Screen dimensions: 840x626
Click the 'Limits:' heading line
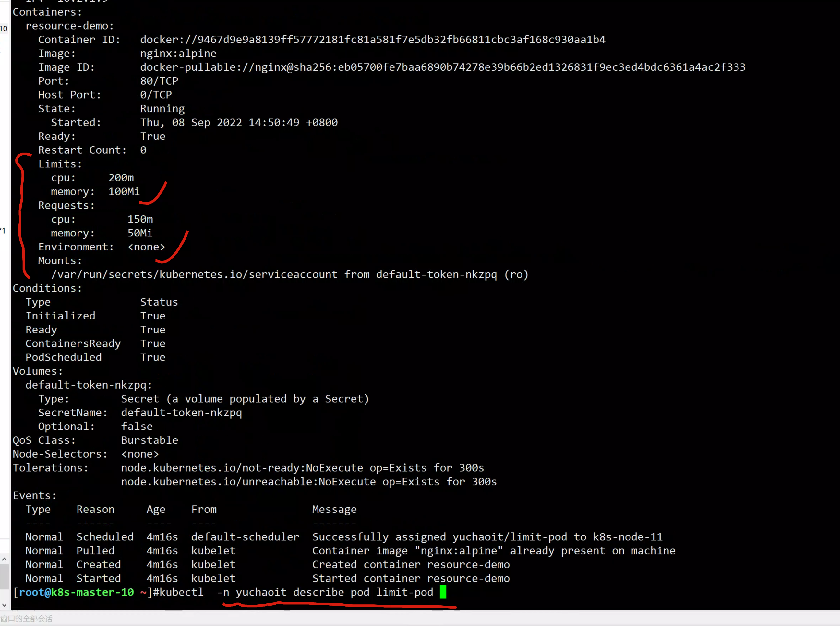[x=60, y=164]
